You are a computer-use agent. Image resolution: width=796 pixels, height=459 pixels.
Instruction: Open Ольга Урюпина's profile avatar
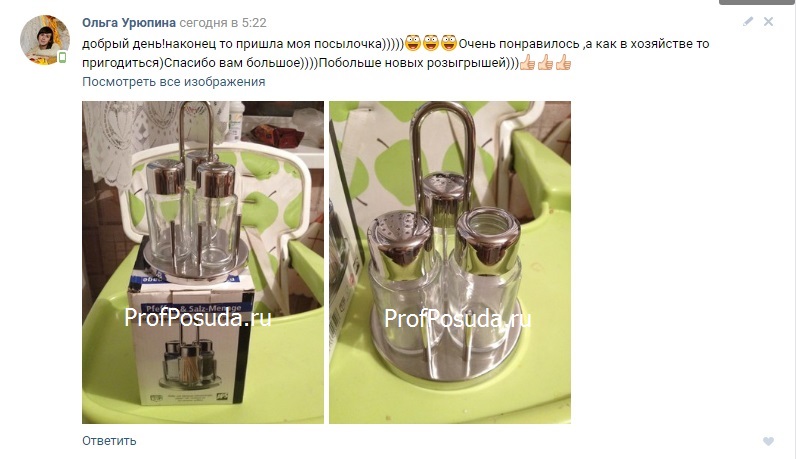click(x=45, y=40)
